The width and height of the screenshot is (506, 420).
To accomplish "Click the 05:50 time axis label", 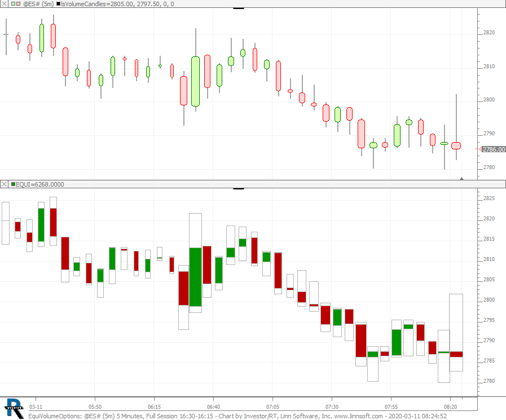I will [x=95, y=407].
